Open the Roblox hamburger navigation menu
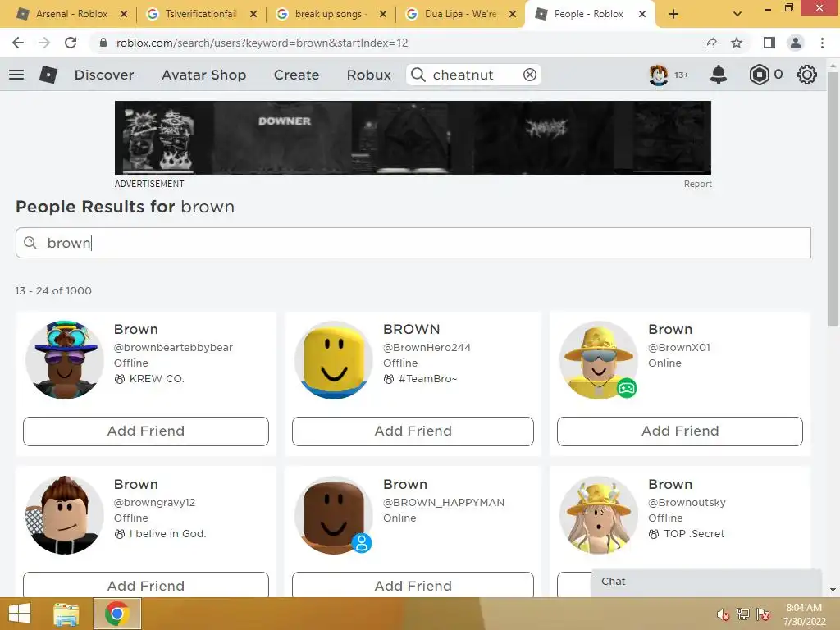The height and width of the screenshot is (630, 840). pyautogui.click(x=16, y=75)
